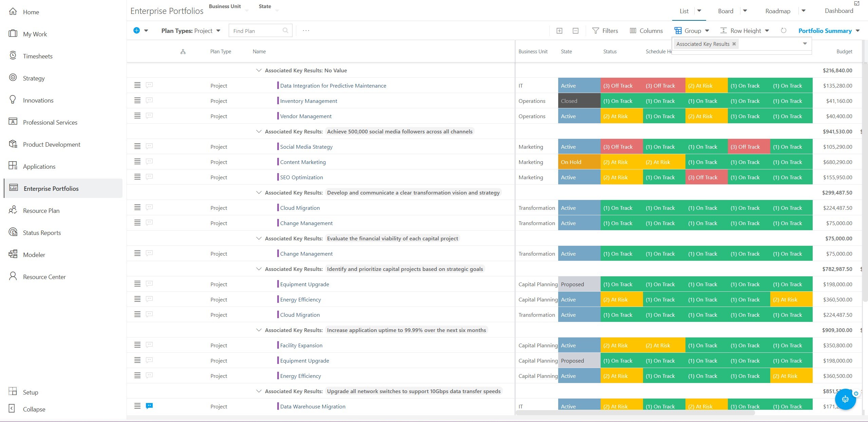Screen dimensions: 868x422
Task: Open the Filters panel
Action: [x=605, y=31]
